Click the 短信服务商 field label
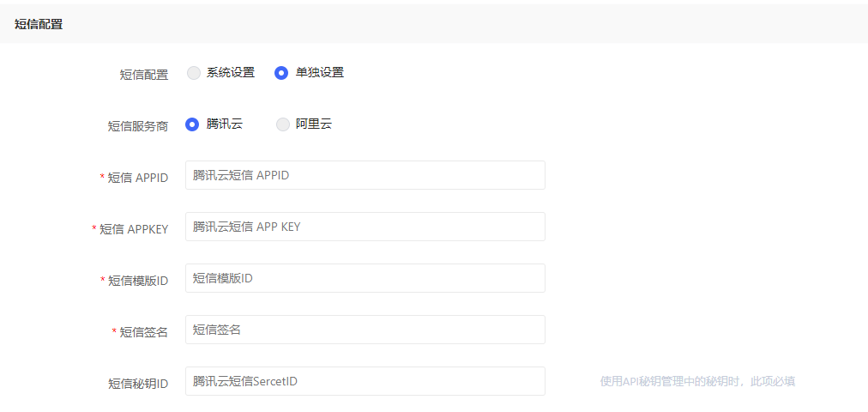This screenshot has width=868, height=412. point(137,126)
